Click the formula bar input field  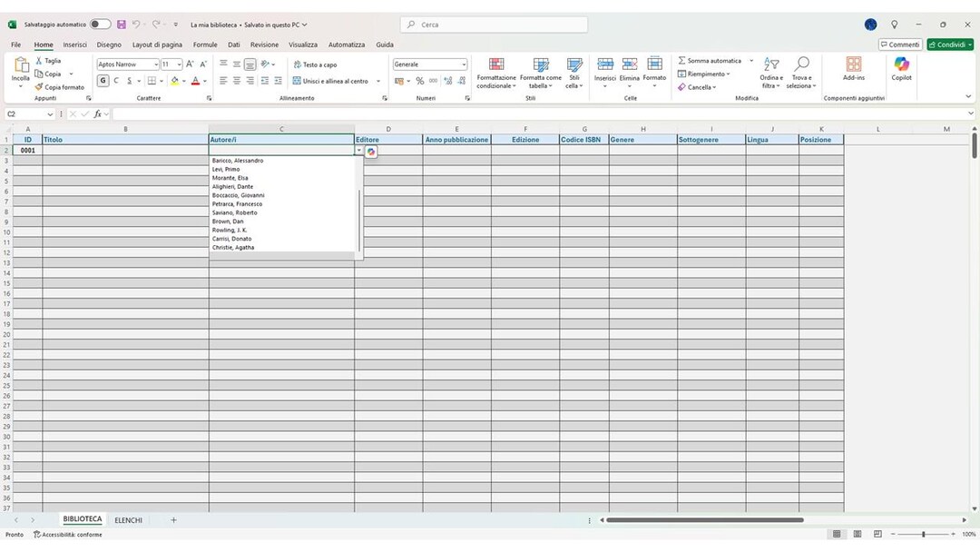539,113
